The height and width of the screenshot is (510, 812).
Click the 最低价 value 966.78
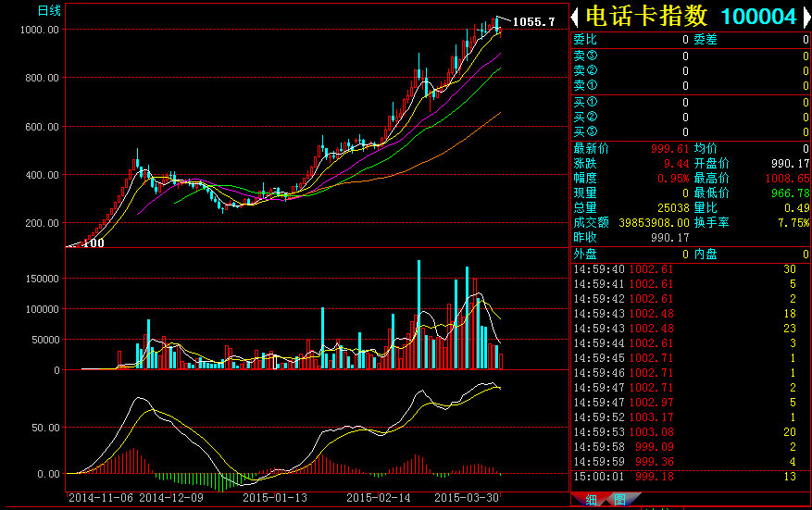click(x=790, y=193)
